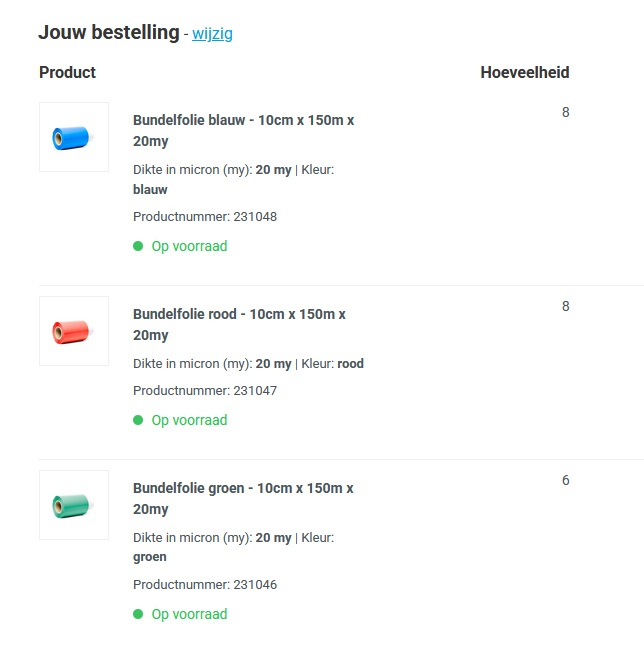
Task: Click quantity 6 for Bundelfolie groen
Action: coord(565,480)
